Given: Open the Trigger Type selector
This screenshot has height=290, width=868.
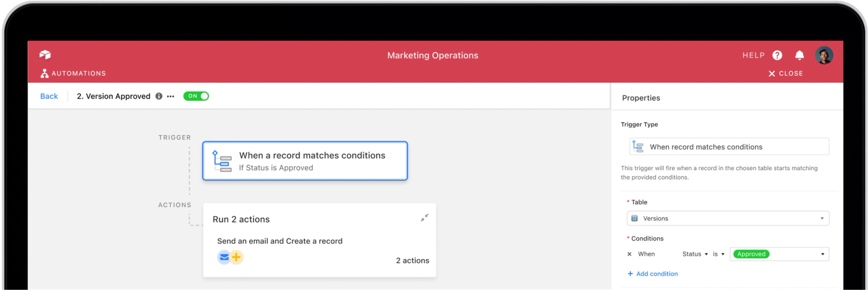Looking at the screenshot, I should point(729,147).
